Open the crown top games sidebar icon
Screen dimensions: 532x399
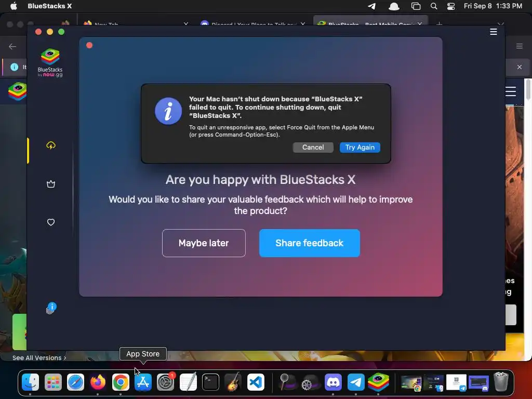[x=50, y=184]
